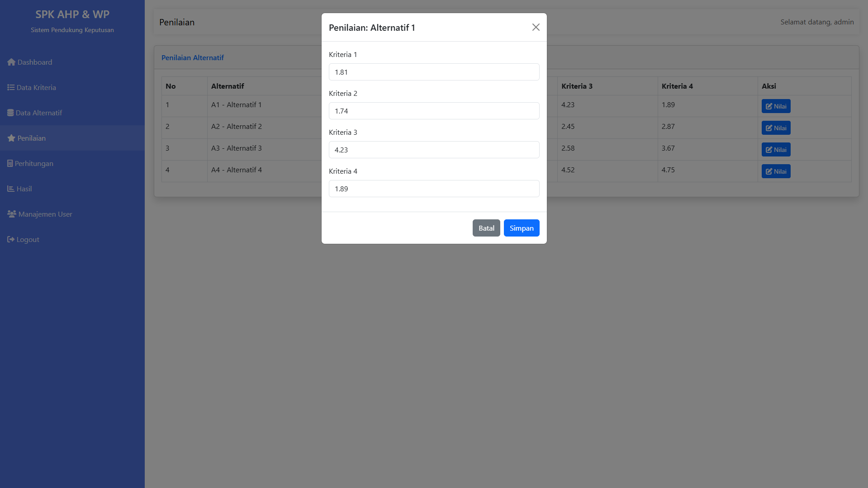The image size is (868, 488).
Task: Click the Simpan button
Action: point(522,228)
